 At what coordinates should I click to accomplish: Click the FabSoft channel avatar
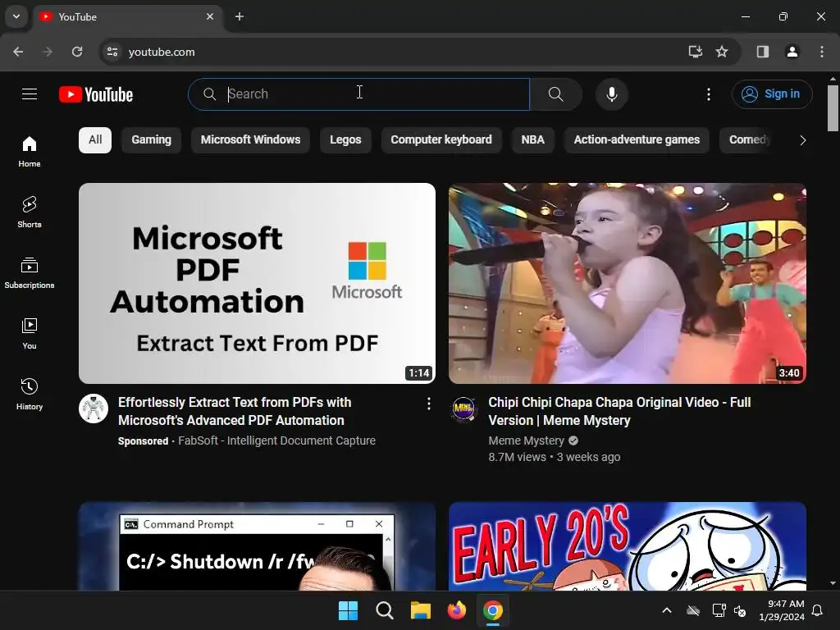pos(94,409)
